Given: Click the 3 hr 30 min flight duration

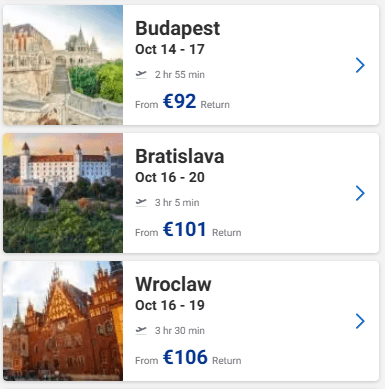Looking at the screenshot, I should point(180,331).
